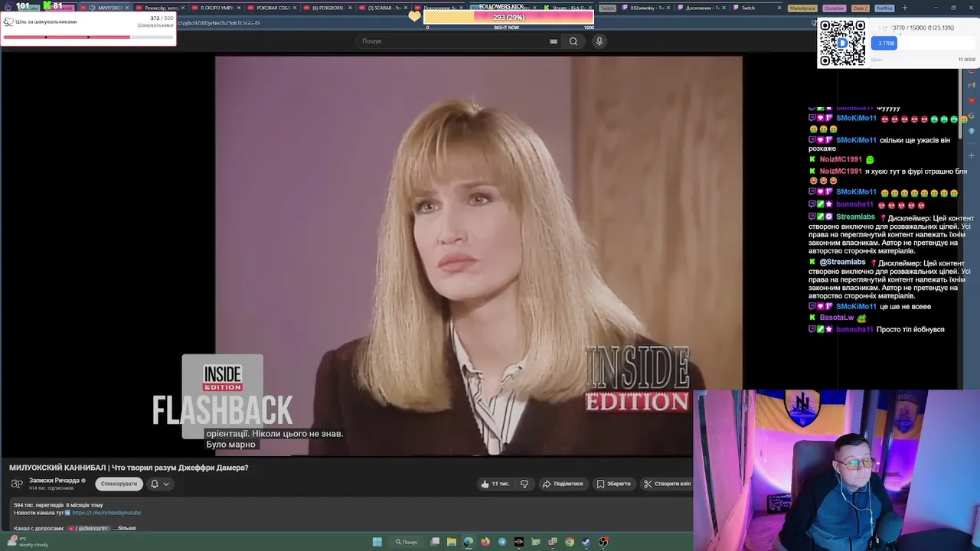This screenshot has height=551, width=980.
Task: Like the video with thumbs-up icon
Action: pos(495,484)
